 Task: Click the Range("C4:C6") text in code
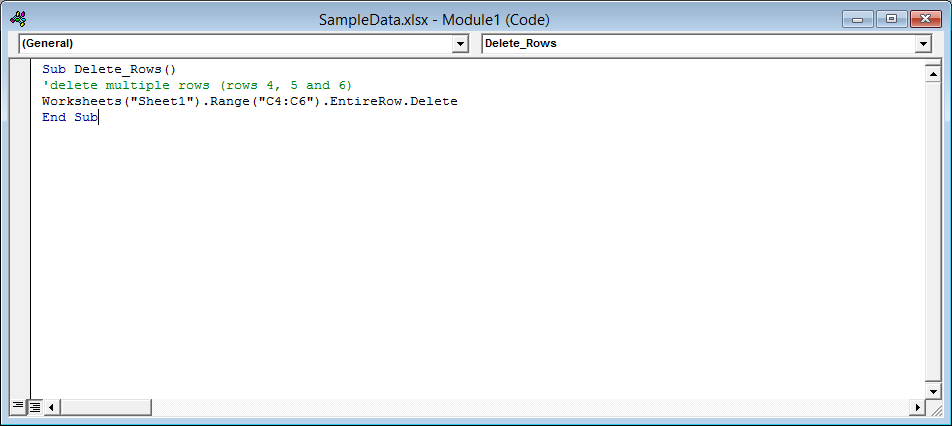tap(267, 101)
